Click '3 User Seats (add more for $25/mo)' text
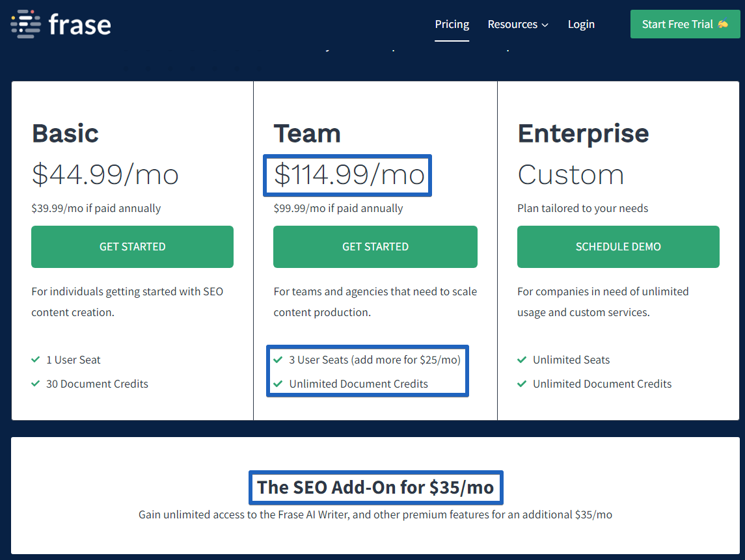The width and height of the screenshot is (745, 560). [375, 360]
